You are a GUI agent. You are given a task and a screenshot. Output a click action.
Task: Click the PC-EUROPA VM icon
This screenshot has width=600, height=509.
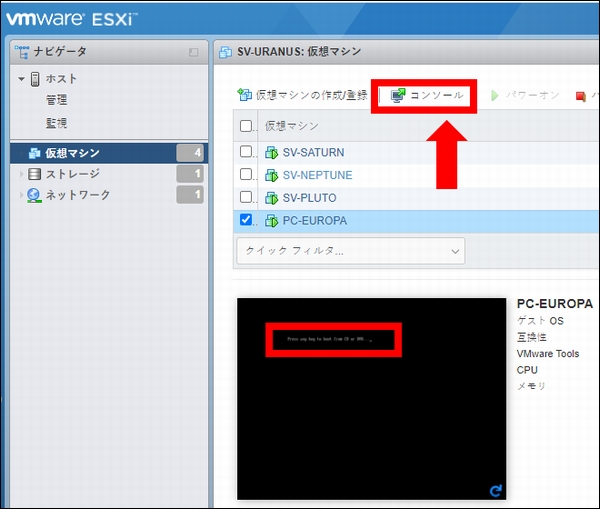[x=271, y=221]
